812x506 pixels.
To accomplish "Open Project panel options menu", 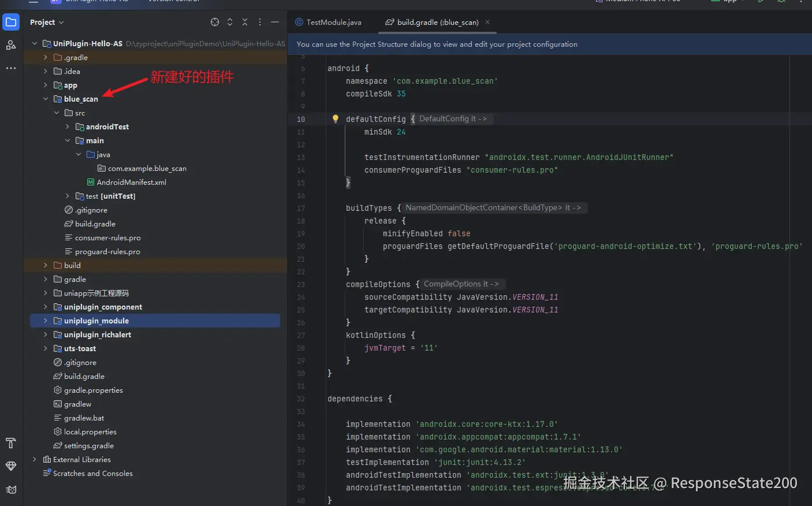I will (x=260, y=22).
